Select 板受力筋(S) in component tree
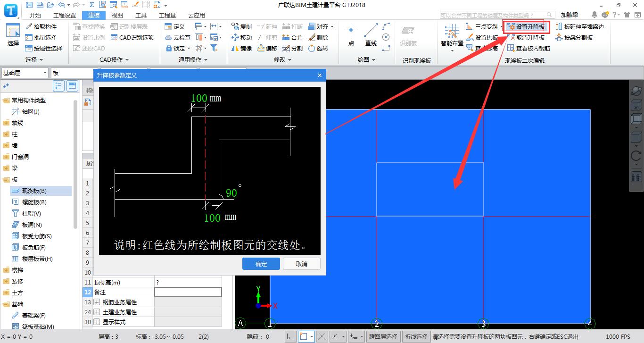This screenshot has height=343, width=644. 37,236
